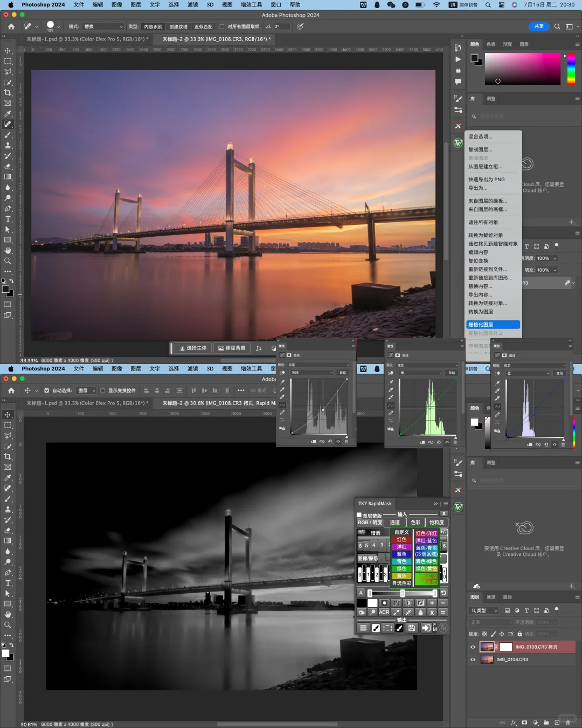
Task: Open the Wi-Fi icon in macOS menu bar
Action: click(436, 5)
